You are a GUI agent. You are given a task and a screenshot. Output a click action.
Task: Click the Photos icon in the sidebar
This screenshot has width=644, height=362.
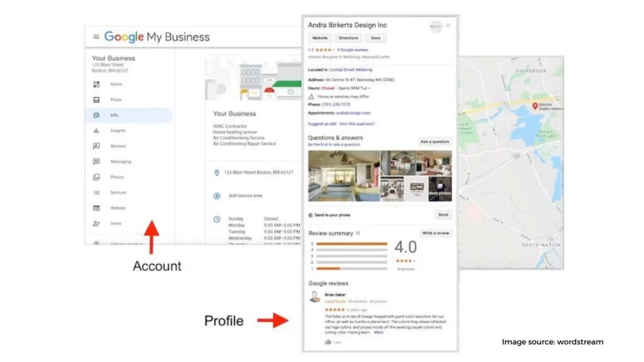click(x=96, y=177)
